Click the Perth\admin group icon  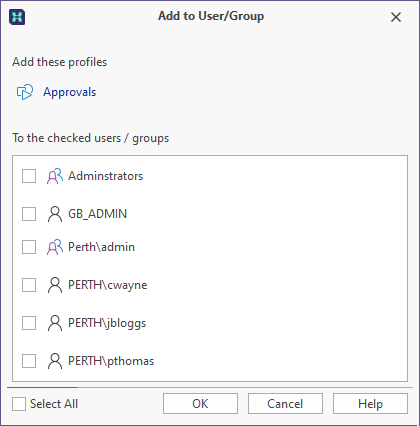pyautogui.click(x=55, y=247)
